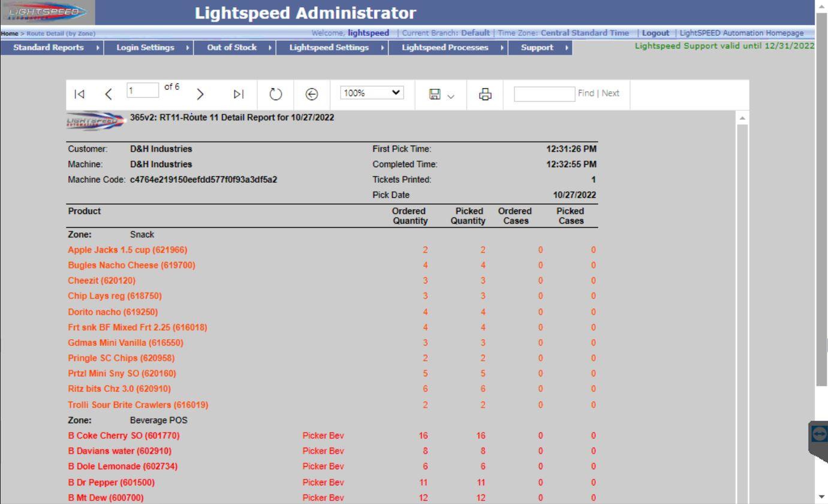Select Frt snk BF Mixed Frt 2.25
The height and width of the screenshot is (504, 828).
point(138,327)
